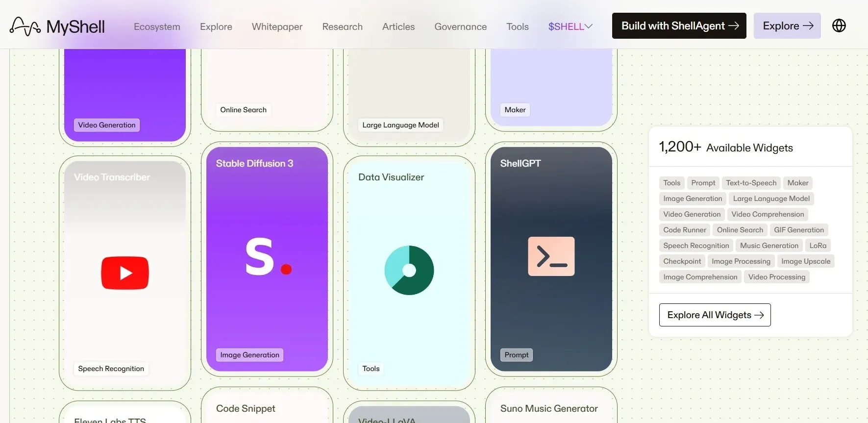Viewport: 868px width, 423px height.
Task: Select the Video Comprehension tag
Action: tap(768, 214)
